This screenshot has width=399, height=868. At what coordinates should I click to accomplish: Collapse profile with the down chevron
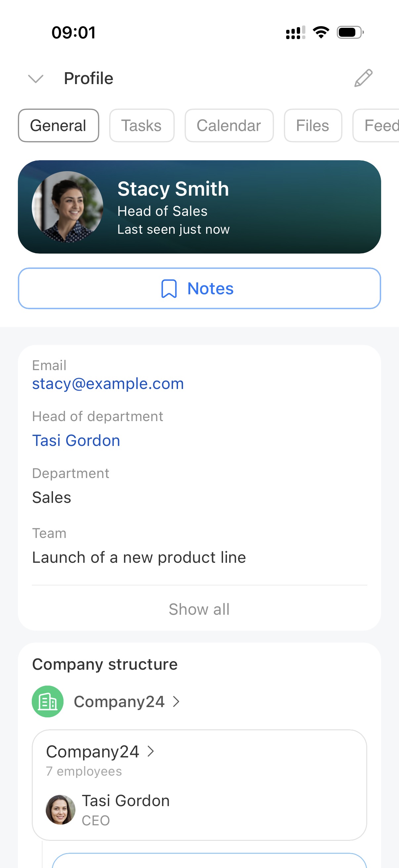coord(36,79)
